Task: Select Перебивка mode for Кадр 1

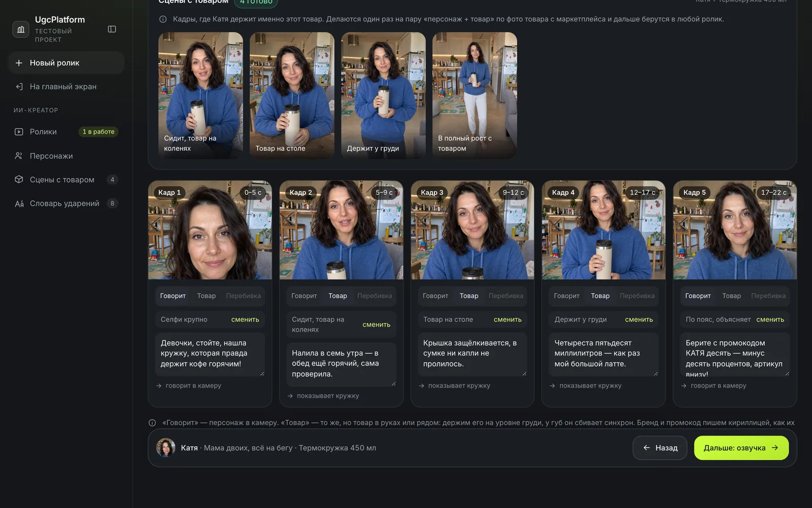Action: (x=244, y=296)
